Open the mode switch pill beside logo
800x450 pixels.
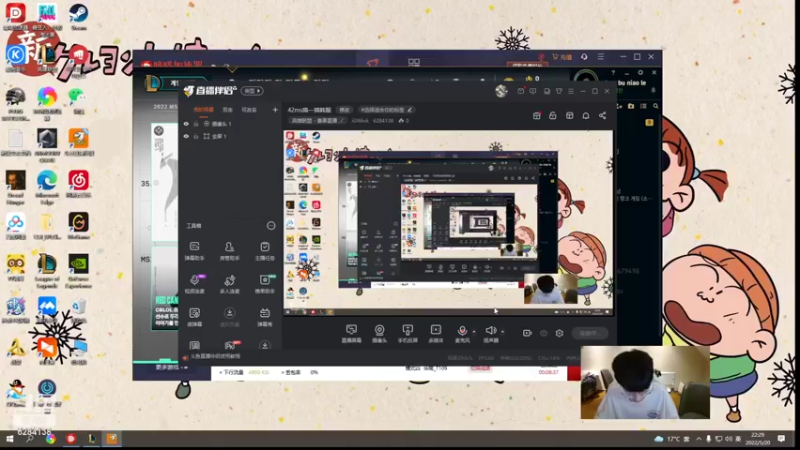252,91
